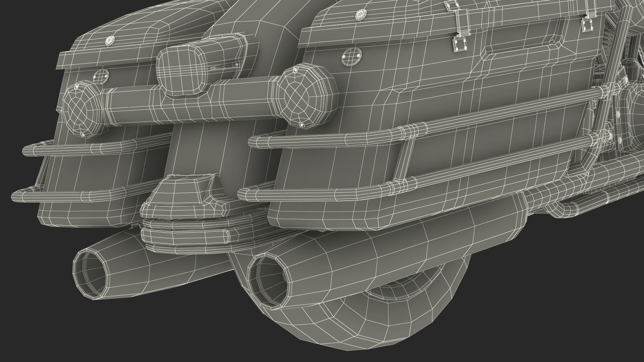
Task: Select the license plate bracket below fender
Action: [184, 196]
